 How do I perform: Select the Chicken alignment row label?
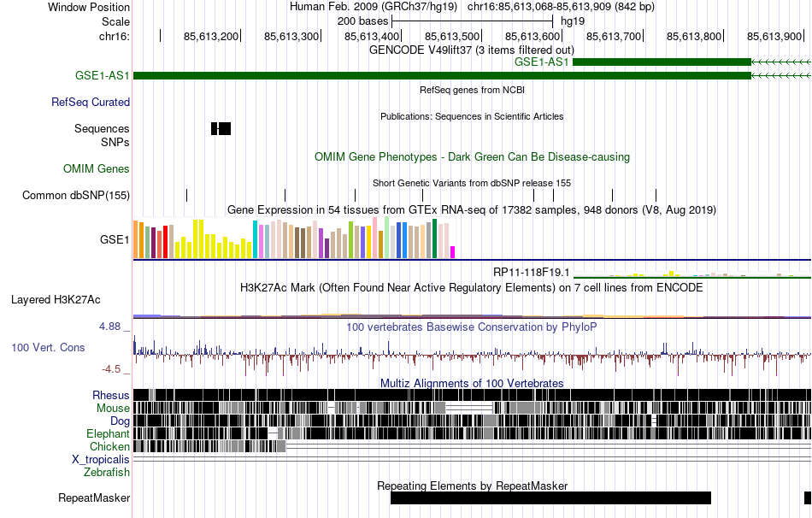coord(109,446)
